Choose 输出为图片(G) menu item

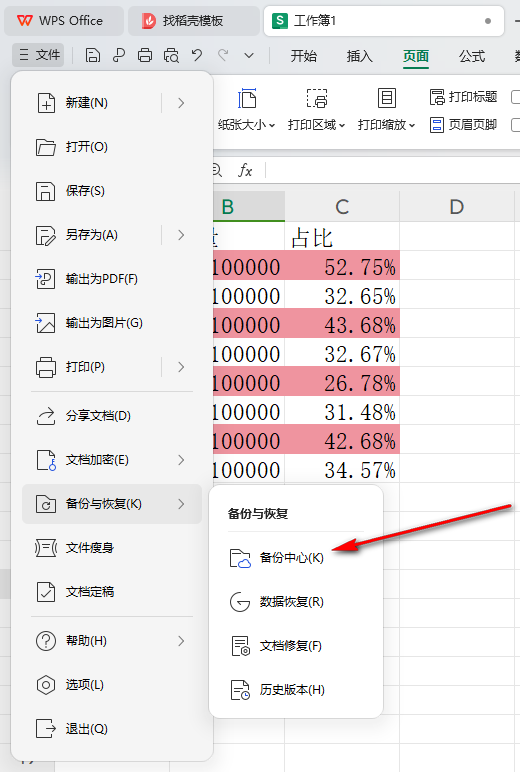[x=112, y=323]
